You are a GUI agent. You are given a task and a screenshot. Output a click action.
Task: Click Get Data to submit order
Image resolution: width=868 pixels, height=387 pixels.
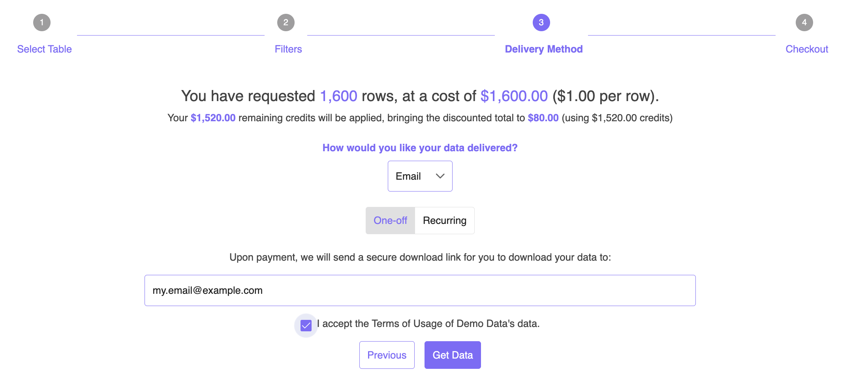(453, 355)
